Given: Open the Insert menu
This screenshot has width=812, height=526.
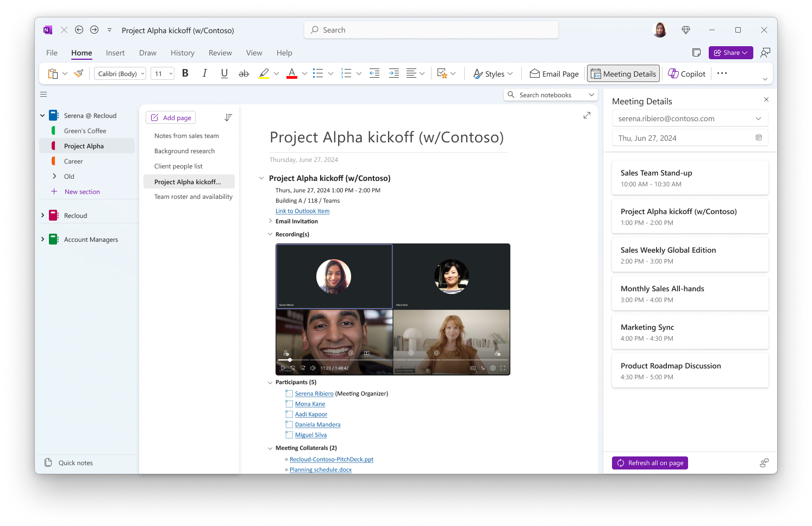Looking at the screenshot, I should coord(115,53).
